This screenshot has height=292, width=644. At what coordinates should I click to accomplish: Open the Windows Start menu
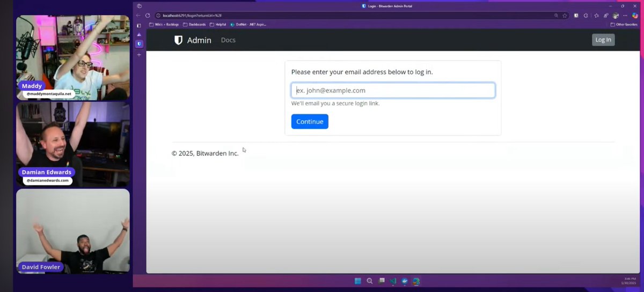[x=357, y=281]
